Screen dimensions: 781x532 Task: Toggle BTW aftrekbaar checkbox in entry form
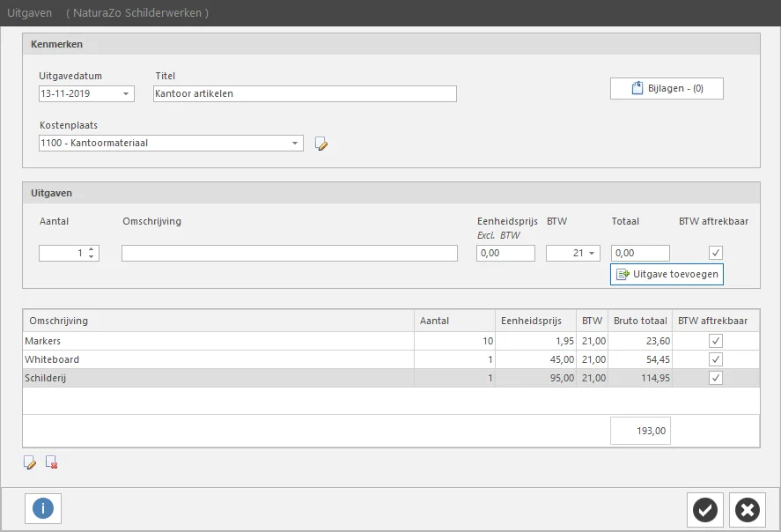(715, 253)
